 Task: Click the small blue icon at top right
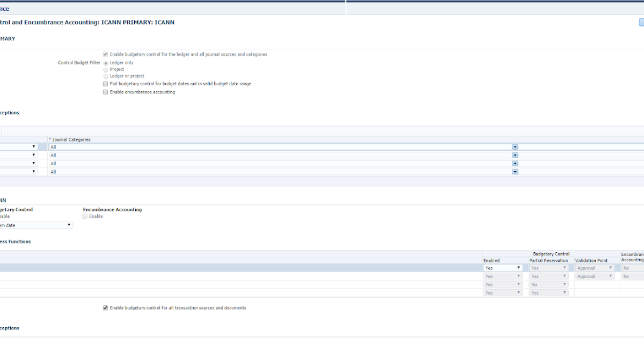(x=640, y=22)
